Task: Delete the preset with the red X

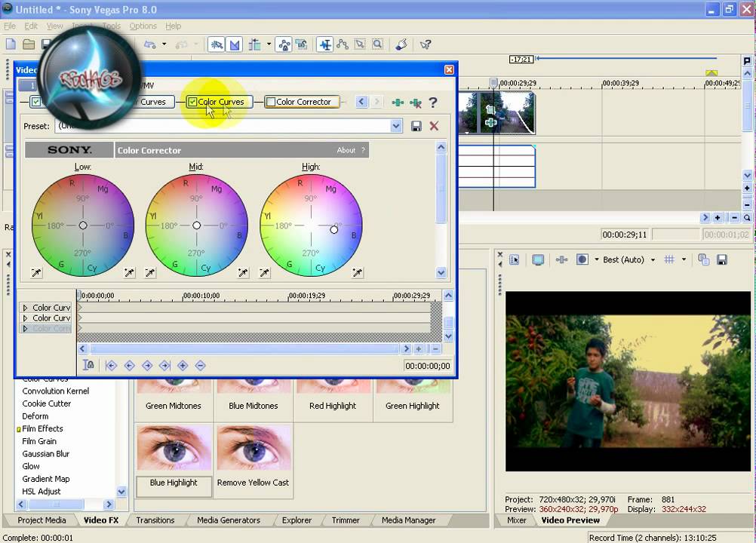Action: coord(434,126)
